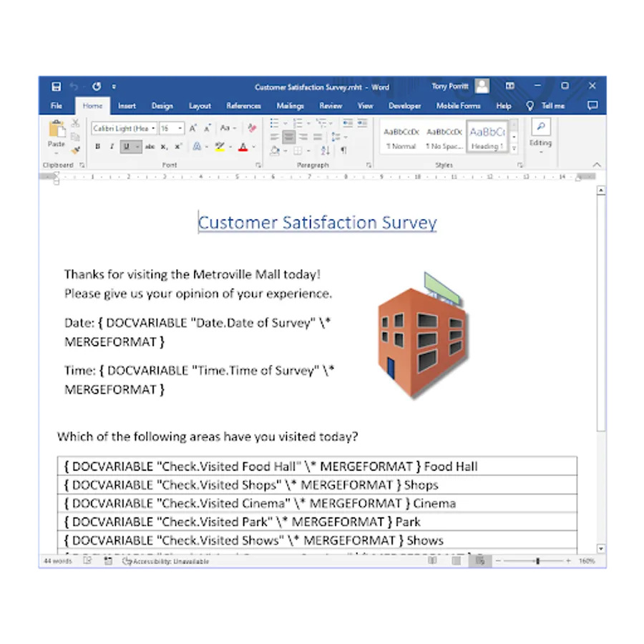Apply Text Highlight Color
This screenshot has width=644, height=644.
click(219, 145)
